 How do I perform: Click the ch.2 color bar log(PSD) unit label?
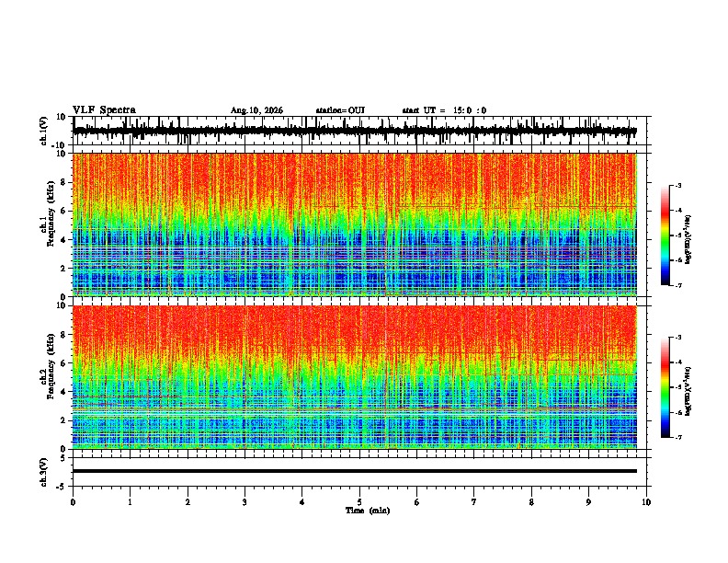click(688, 391)
